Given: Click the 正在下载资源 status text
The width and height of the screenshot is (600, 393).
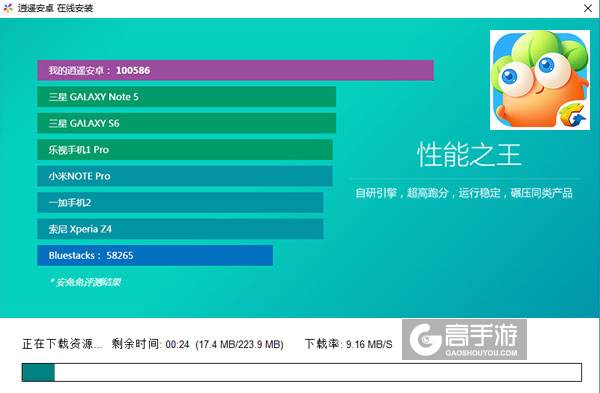Looking at the screenshot, I should pos(62,344).
